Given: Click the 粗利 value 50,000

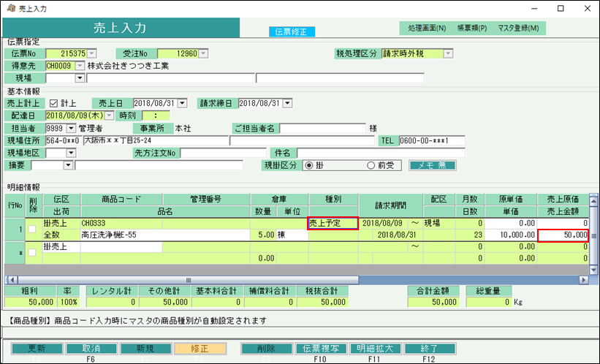Looking at the screenshot, I should [x=29, y=302].
